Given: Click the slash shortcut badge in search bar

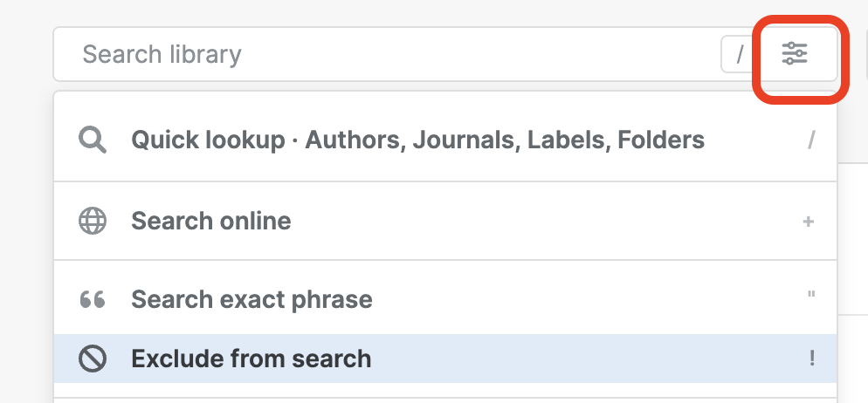Looking at the screenshot, I should [739, 54].
